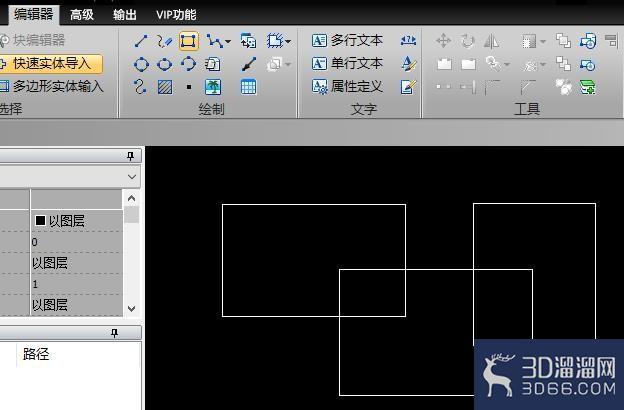Image resolution: width=624 pixels, height=410 pixels.
Task: Insert a table with the grid icon
Action: [x=248, y=87]
